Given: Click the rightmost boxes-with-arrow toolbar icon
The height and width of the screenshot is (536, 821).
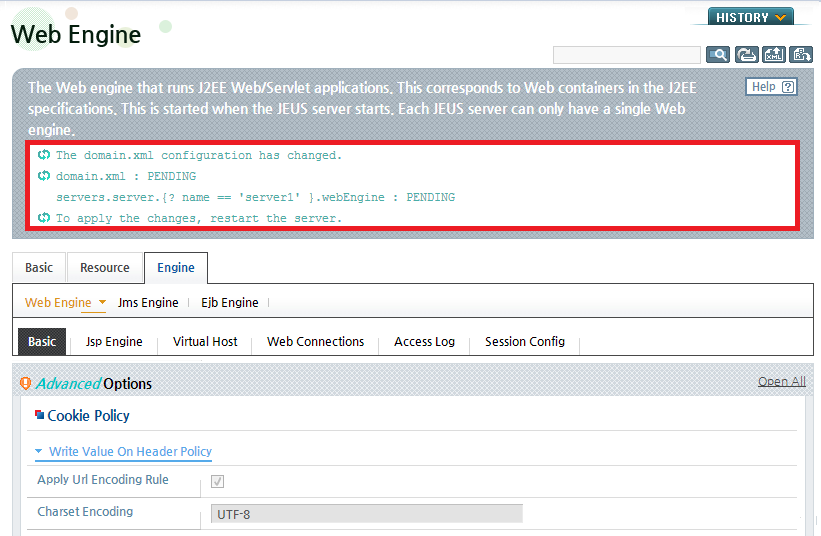Looking at the screenshot, I should 801,54.
